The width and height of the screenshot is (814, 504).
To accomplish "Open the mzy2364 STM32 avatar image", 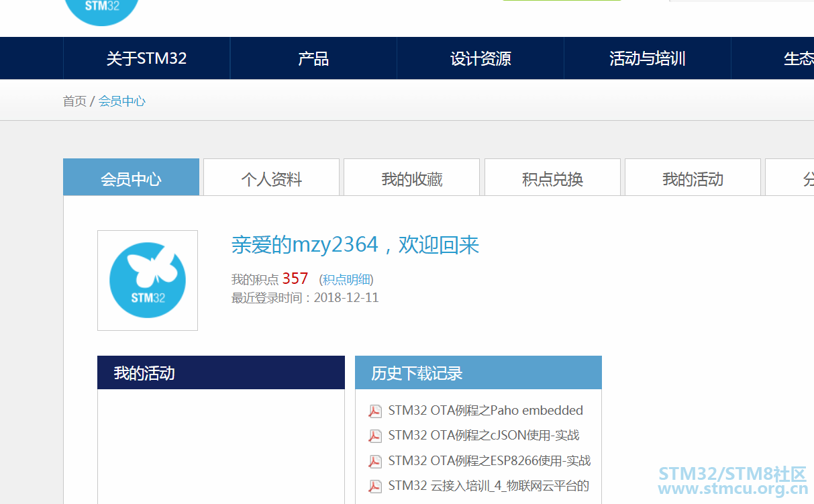I will click(x=148, y=281).
